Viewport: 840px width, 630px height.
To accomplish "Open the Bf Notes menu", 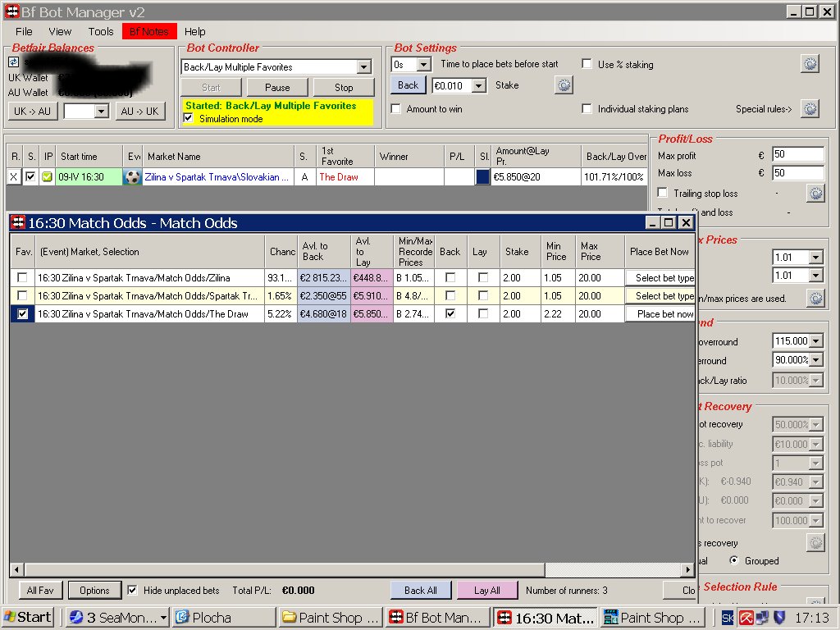I will [149, 32].
